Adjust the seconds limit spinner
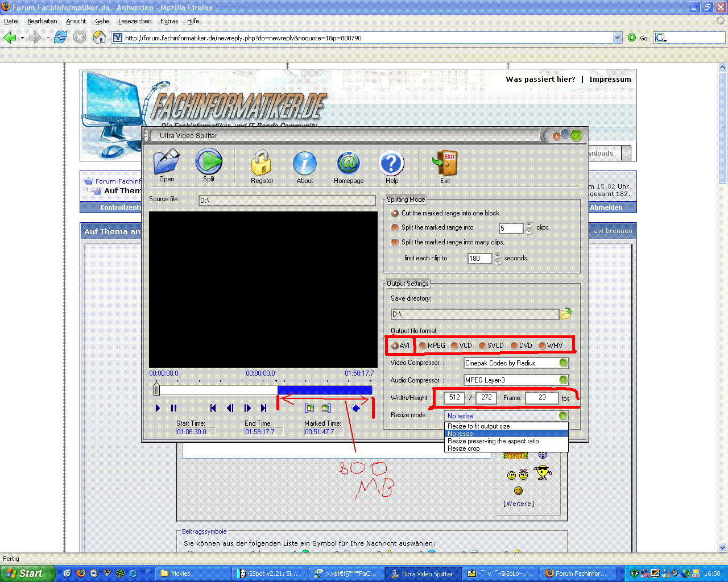728x582 pixels. [498, 259]
